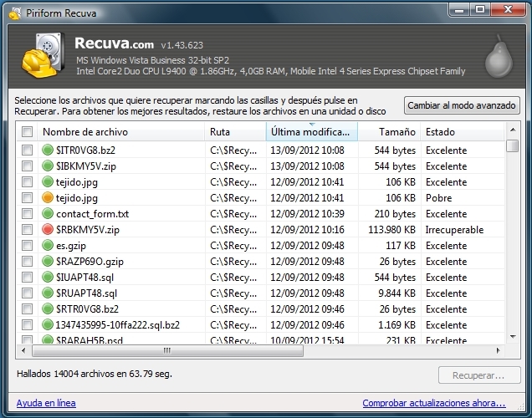Click green status icon of $ITR0VG8.bz2
The height and width of the screenshot is (418, 532).
[48, 150]
